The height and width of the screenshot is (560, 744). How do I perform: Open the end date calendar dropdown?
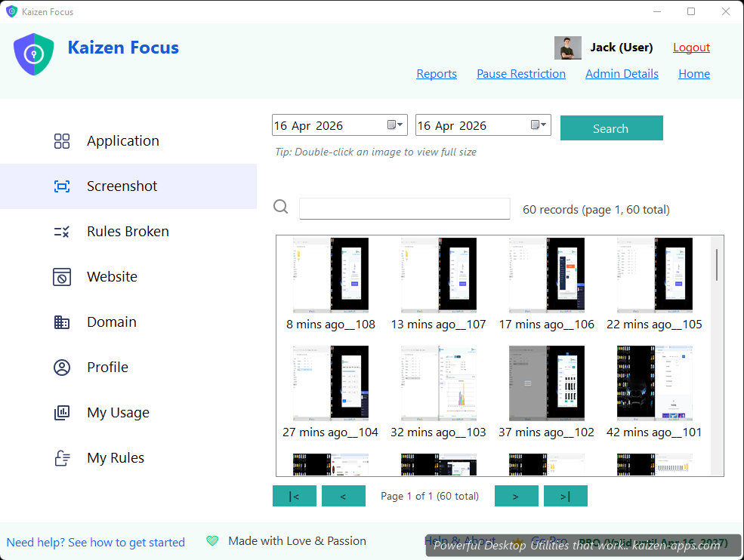tap(539, 125)
